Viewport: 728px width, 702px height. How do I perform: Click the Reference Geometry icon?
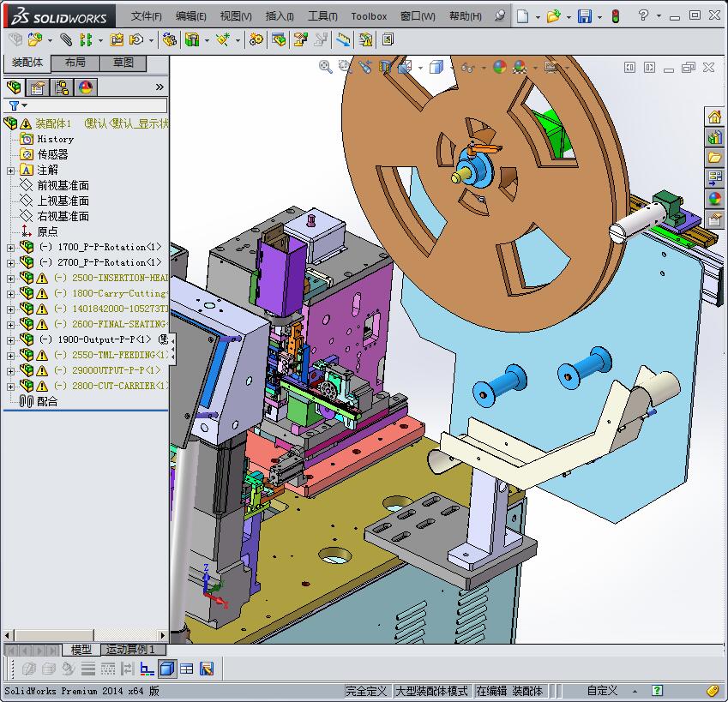[222, 40]
